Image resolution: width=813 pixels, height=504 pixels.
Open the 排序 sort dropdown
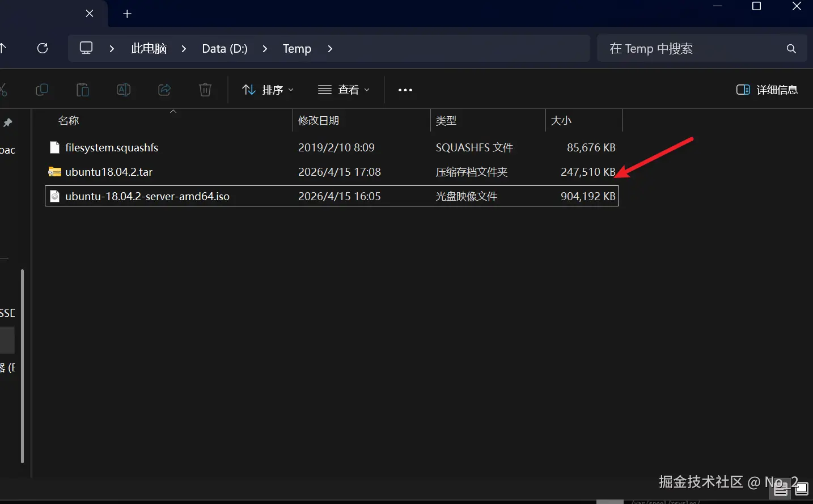(268, 90)
